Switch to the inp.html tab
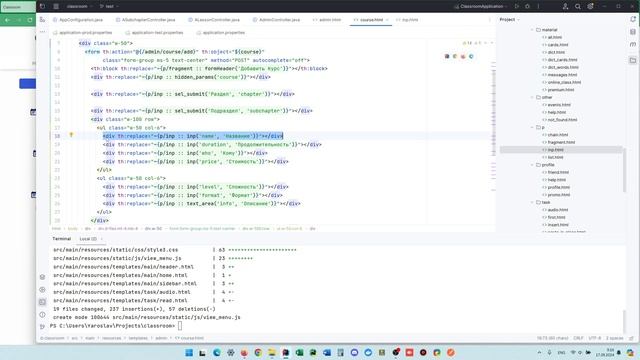 click(407, 20)
